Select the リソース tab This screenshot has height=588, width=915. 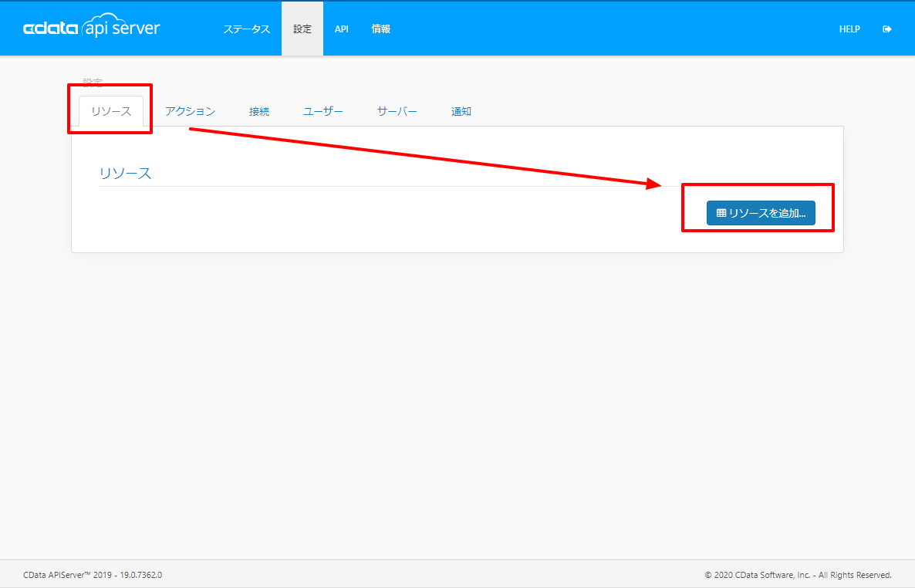tap(111, 112)
